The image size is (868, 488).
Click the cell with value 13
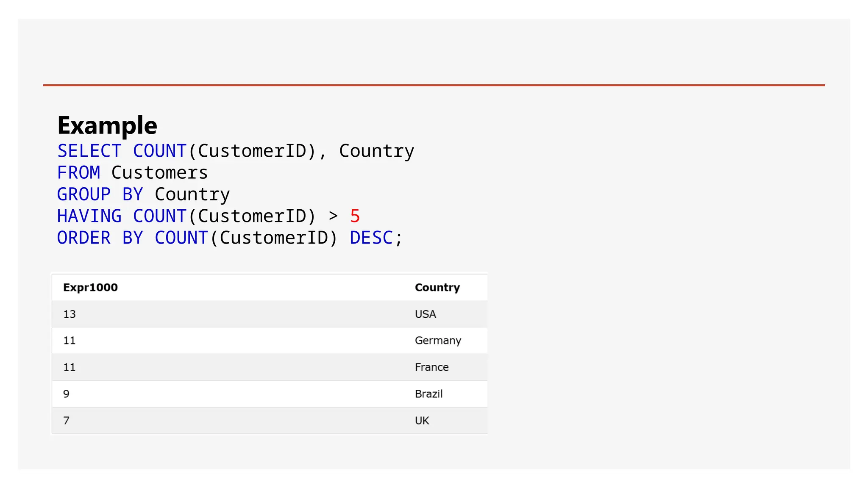click(x=70, y=314)
